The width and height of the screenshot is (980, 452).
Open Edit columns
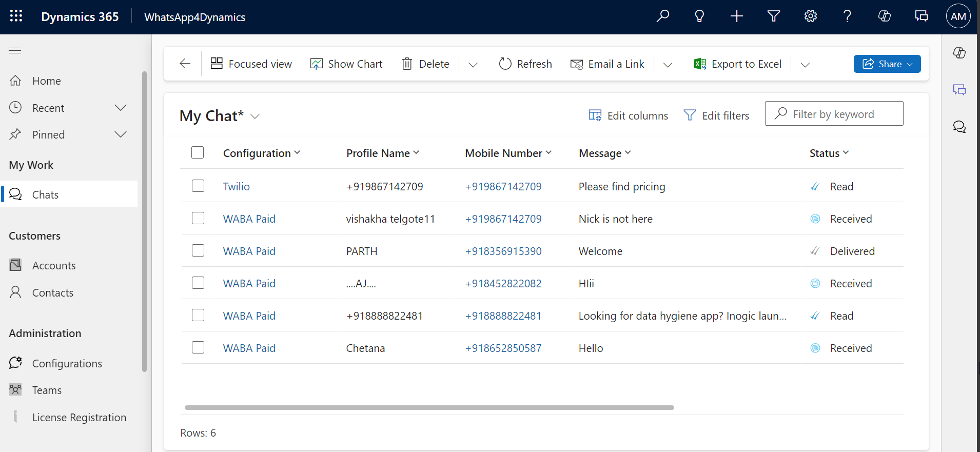pos(628,115)
